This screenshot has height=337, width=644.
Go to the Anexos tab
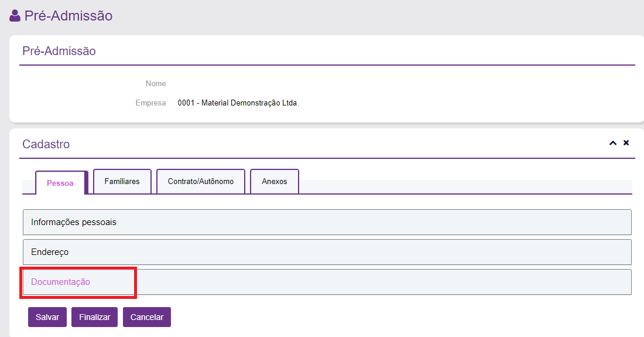pyautogui.click(x=275, y=182)
